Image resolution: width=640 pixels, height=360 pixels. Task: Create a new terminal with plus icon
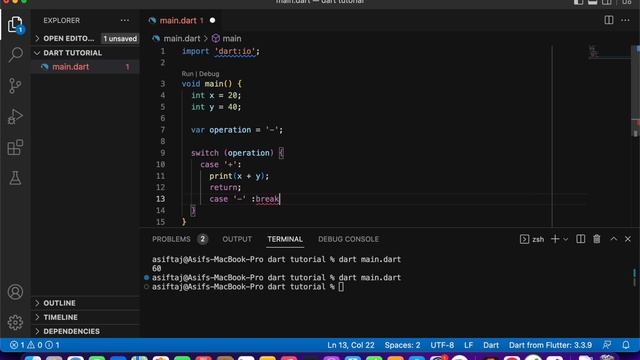pos(555,239)
